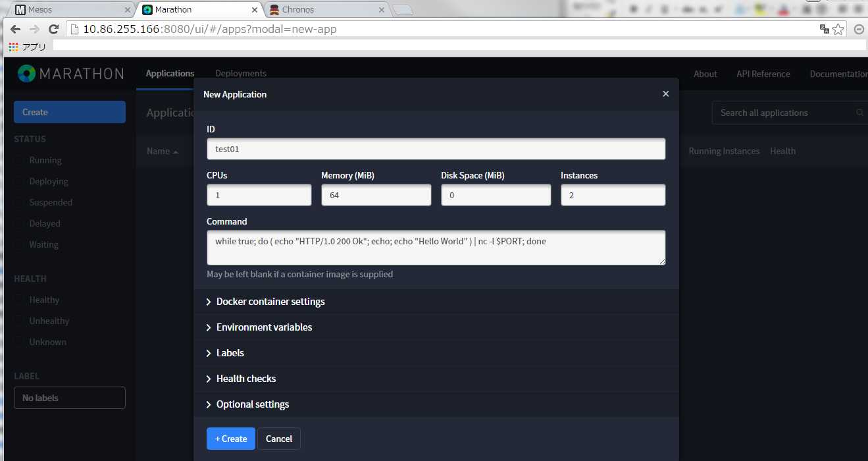Close the New Application dialog with X

[x=665, y=94]
